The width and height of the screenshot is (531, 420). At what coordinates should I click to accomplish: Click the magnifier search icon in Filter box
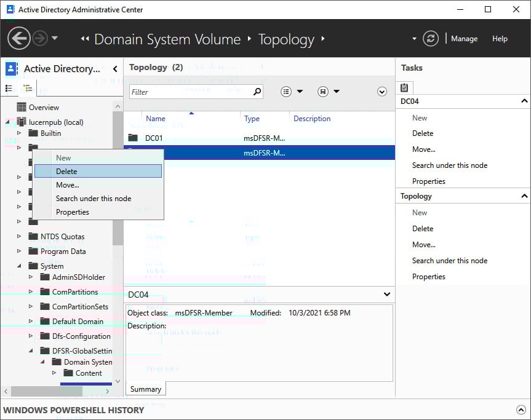257,92
